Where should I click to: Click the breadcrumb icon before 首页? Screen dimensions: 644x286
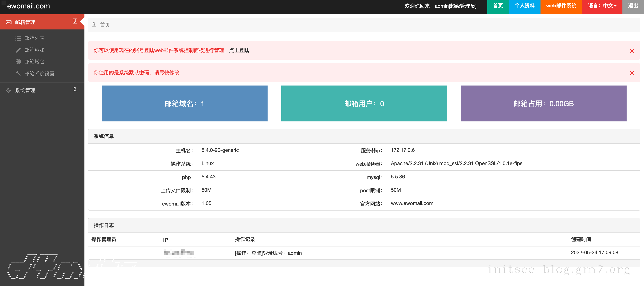[94, 24]
